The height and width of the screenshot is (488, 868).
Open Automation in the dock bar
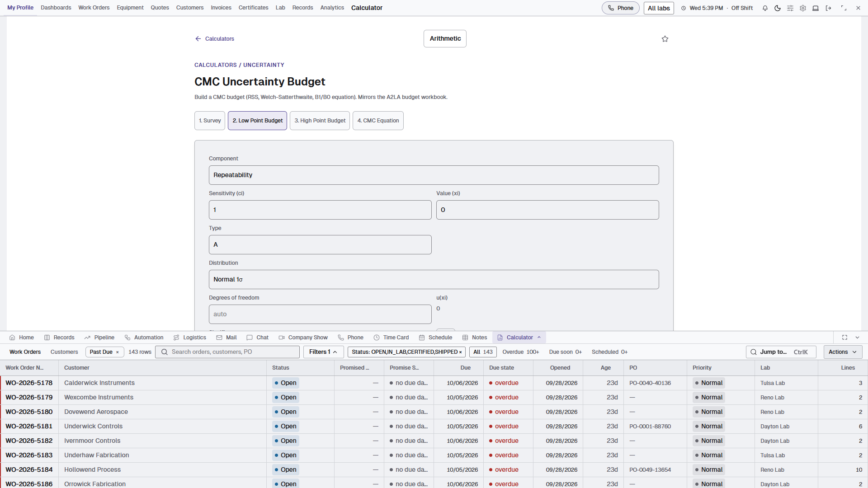144,338
